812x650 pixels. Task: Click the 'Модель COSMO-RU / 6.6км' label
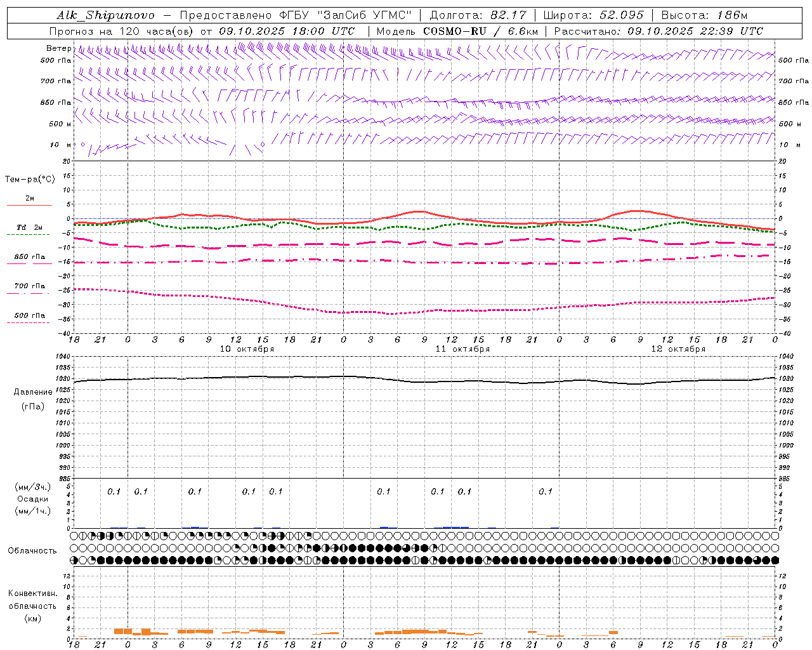pyautogui.click(x=457, y=31)
